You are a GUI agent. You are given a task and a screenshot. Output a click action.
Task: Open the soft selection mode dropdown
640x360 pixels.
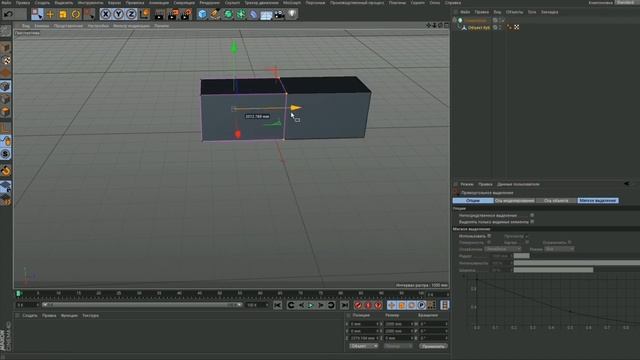[559, 249]
